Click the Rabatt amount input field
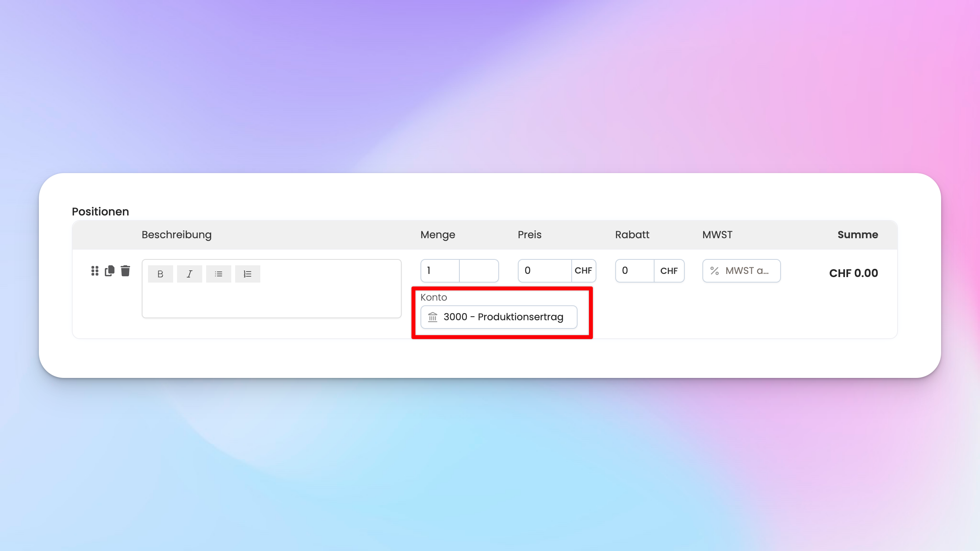980x551 pixels. click(634, 271)
